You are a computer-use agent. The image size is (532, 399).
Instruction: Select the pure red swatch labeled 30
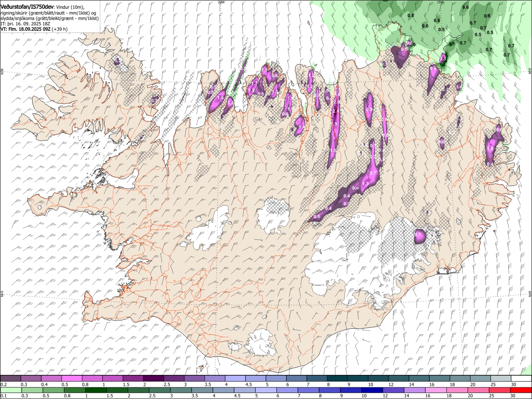pos(521,390)
